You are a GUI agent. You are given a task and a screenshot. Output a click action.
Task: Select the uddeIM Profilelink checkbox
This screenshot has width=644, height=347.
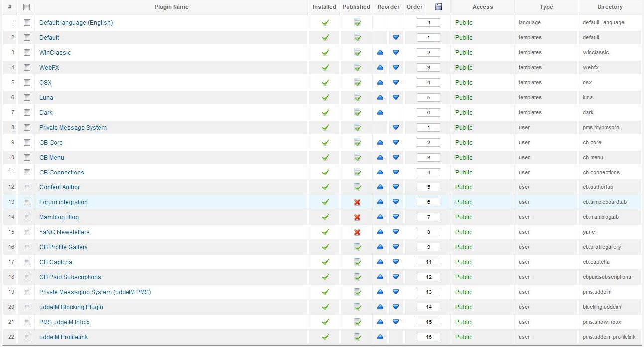tap(27, 337)
